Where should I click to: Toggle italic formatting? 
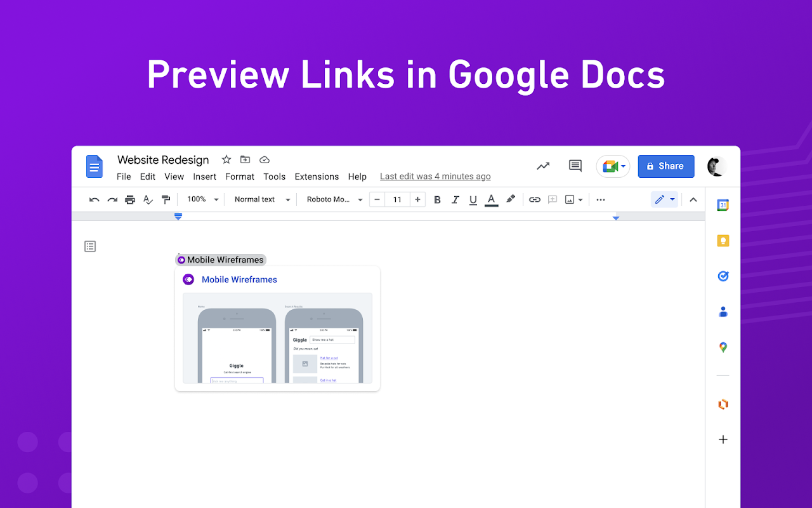455,199
